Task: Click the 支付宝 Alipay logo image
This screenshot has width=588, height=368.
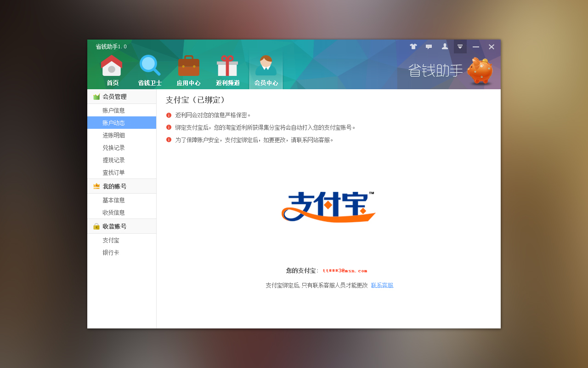Action: (x=328, y=207)
